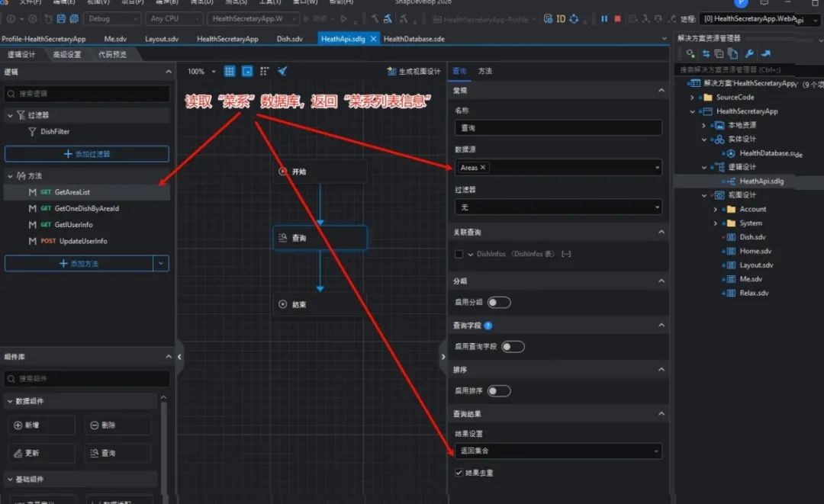Click the sync icon in the Solution Explorer toolbar
The width and height of the screenshot is (824, 504).
(x=706, y=53)
